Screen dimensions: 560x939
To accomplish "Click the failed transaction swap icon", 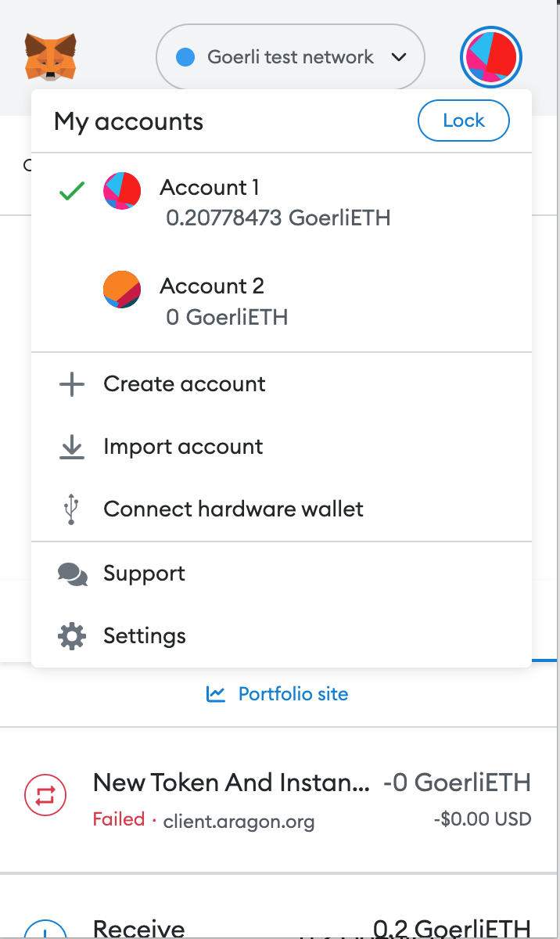I will (45, 797).
